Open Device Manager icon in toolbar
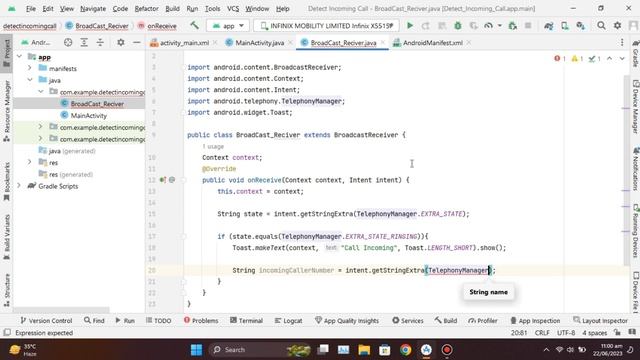The image size is (640, 360). click(x=564, y=26)
